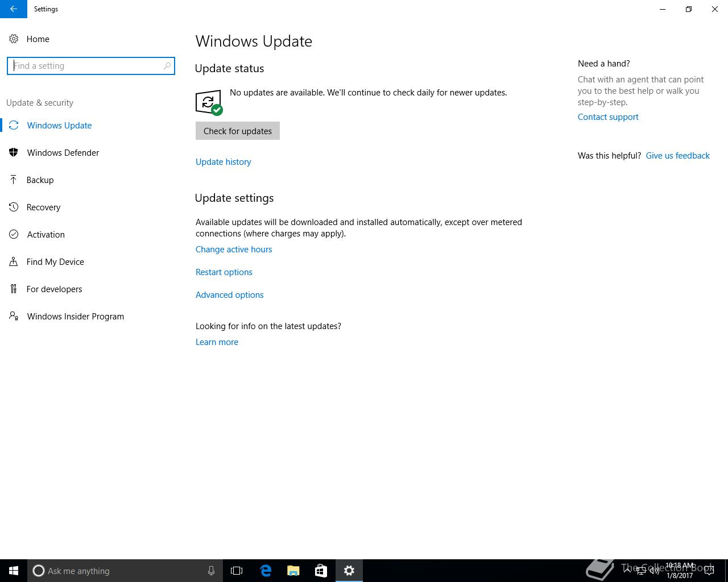The width and height of the screenshot is (728, 582).
Task: Click the Windows Insider Program person icon
Action: [14, 316]
